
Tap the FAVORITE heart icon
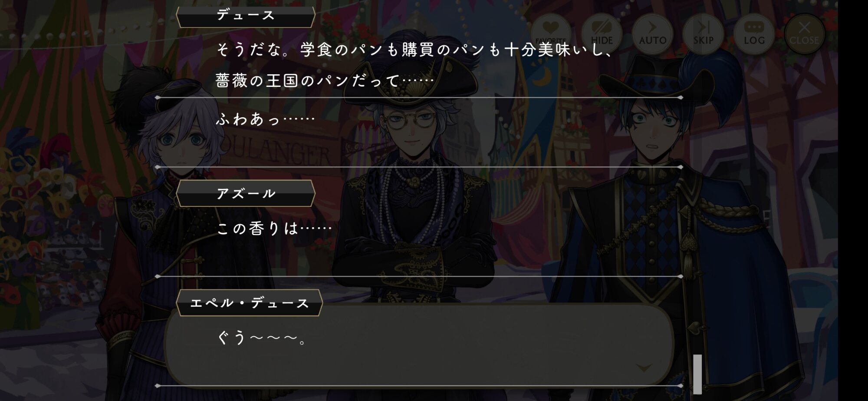[551, 34]
